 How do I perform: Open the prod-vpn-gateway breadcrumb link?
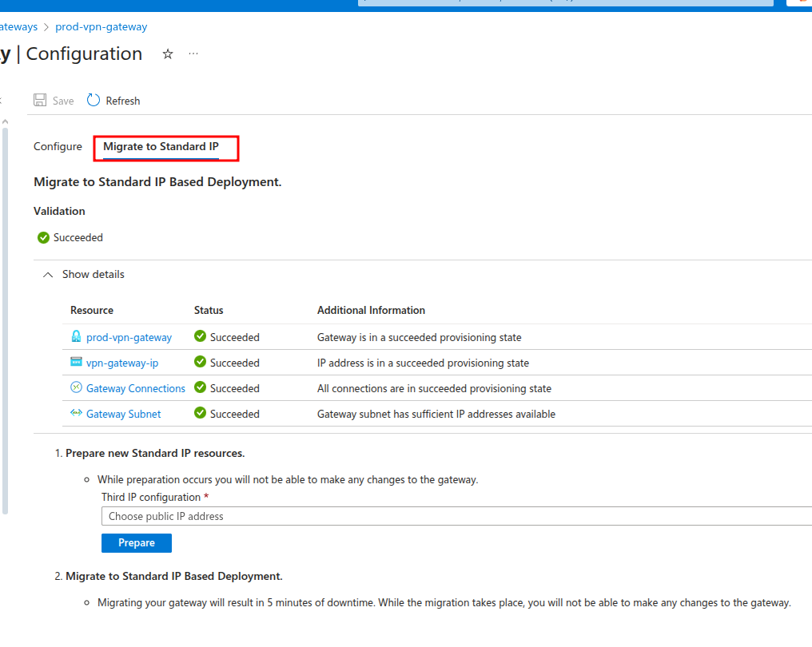tap(101, 27)
